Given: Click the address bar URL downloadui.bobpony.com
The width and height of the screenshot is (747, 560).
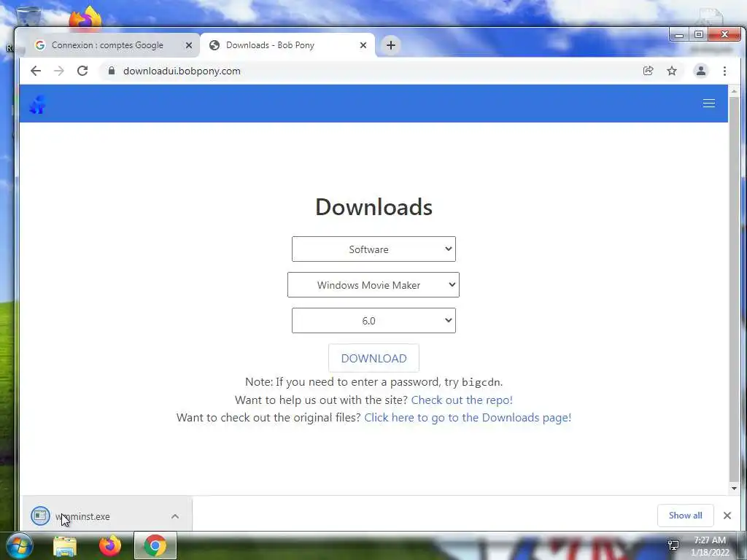Looking at the screenshot, I should 182,71.
